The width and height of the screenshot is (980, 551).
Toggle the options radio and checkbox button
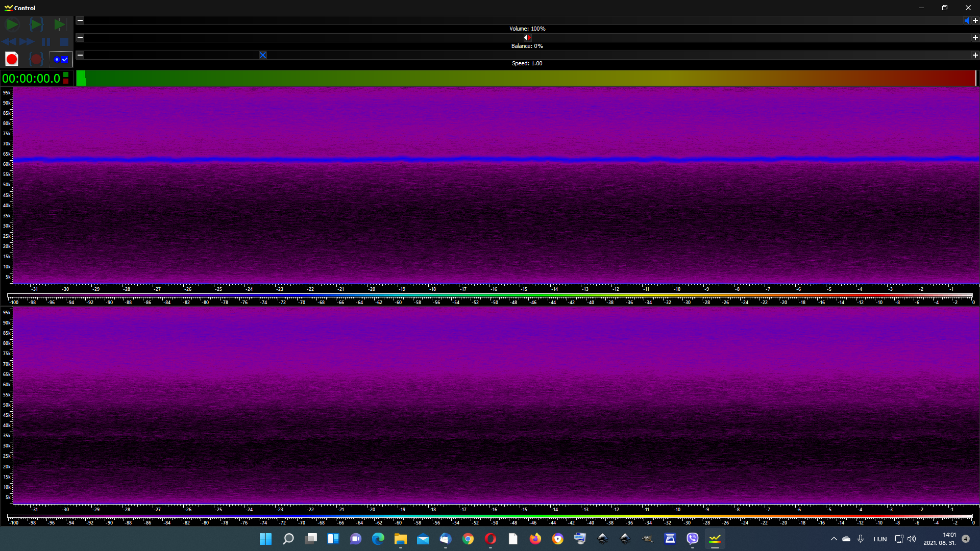[61, 59]
